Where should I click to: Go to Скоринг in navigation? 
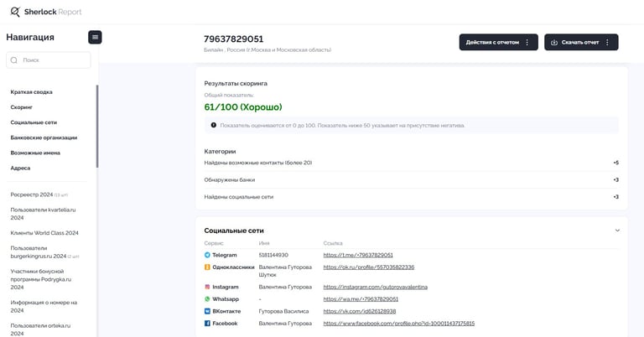[x=21, y=107]
